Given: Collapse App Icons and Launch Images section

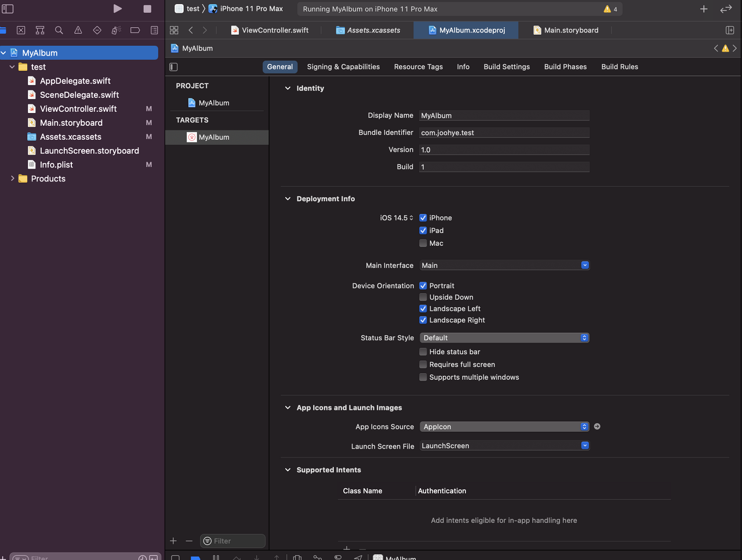Looking at the screenshot, I should [288, 408].
